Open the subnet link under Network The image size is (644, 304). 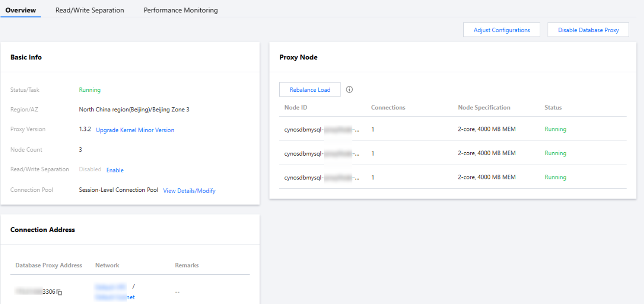(115, 297)
